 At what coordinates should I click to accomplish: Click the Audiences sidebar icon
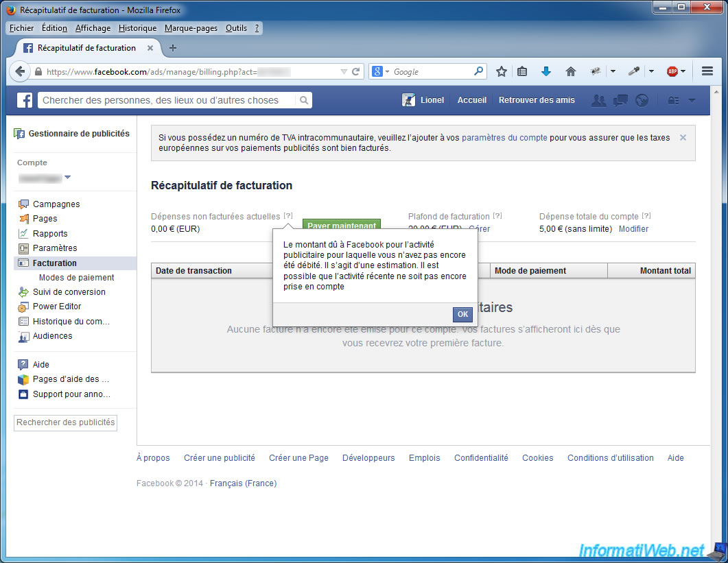click(23, 337)
